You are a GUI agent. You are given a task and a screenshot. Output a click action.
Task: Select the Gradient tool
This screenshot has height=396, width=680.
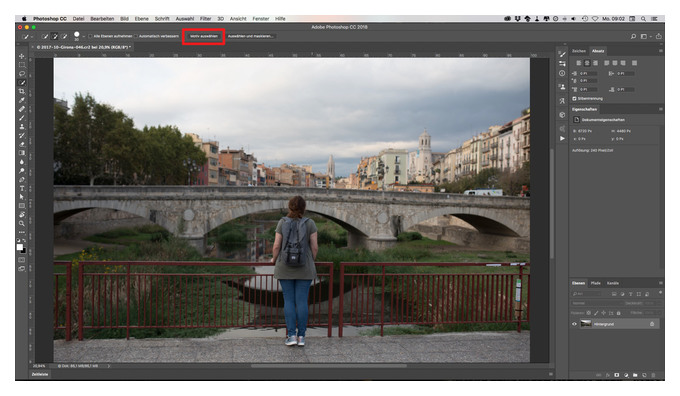pyautogui.click(x=22, y=153)
